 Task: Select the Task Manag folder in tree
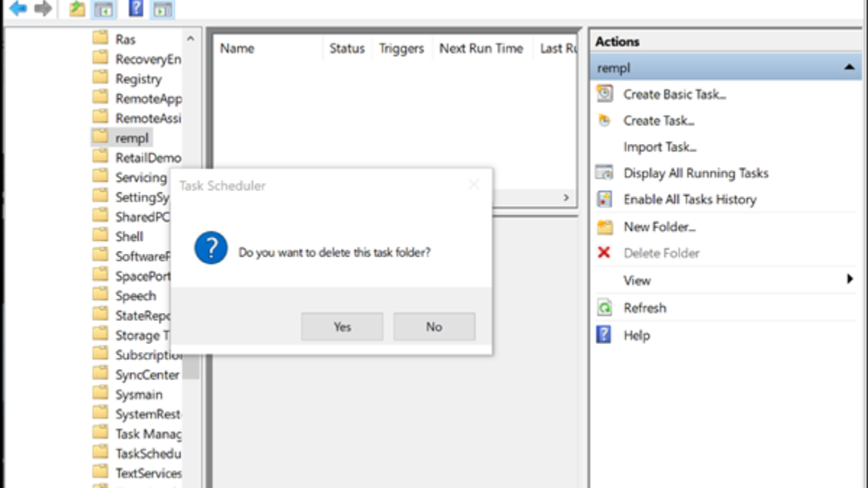coord(148,434)
